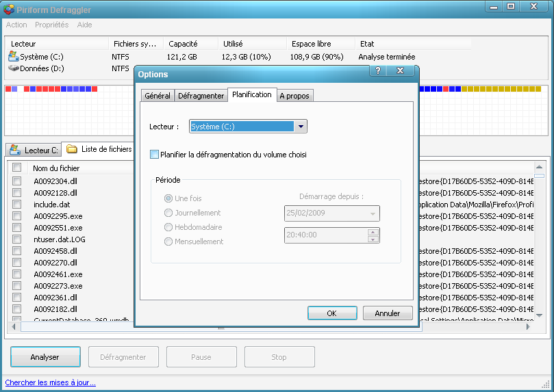Select the file A0092551.exe
The width and height of the screenshot is (554, 392).
pyautogui.click(x=58, y=228)
